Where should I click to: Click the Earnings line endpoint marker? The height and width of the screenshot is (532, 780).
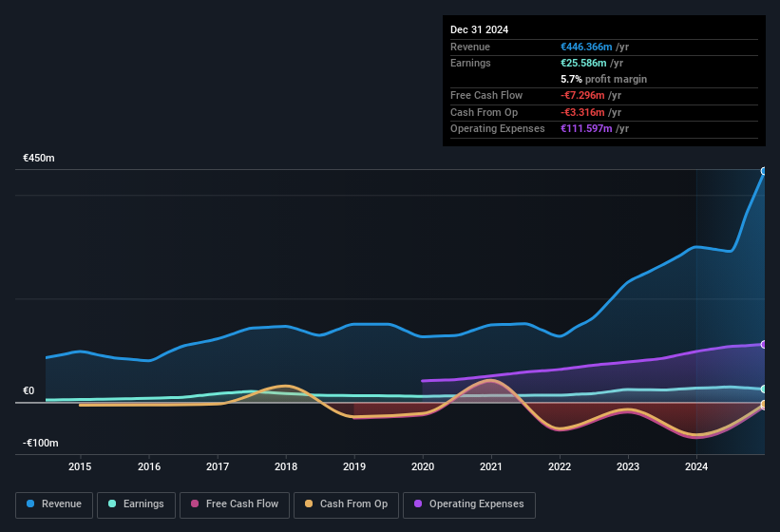764,389
